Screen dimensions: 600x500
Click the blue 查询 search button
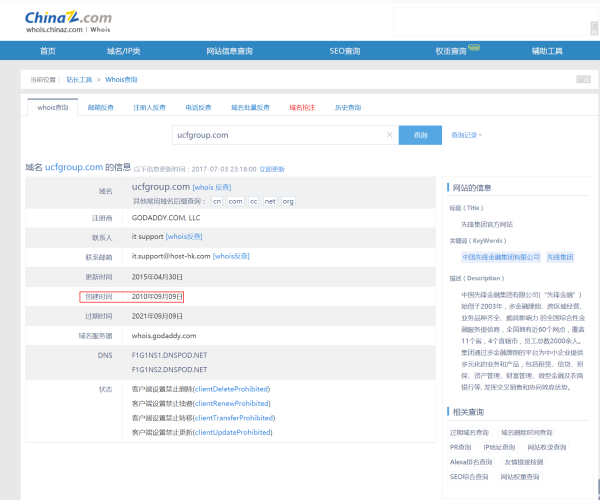coord(420,135)
